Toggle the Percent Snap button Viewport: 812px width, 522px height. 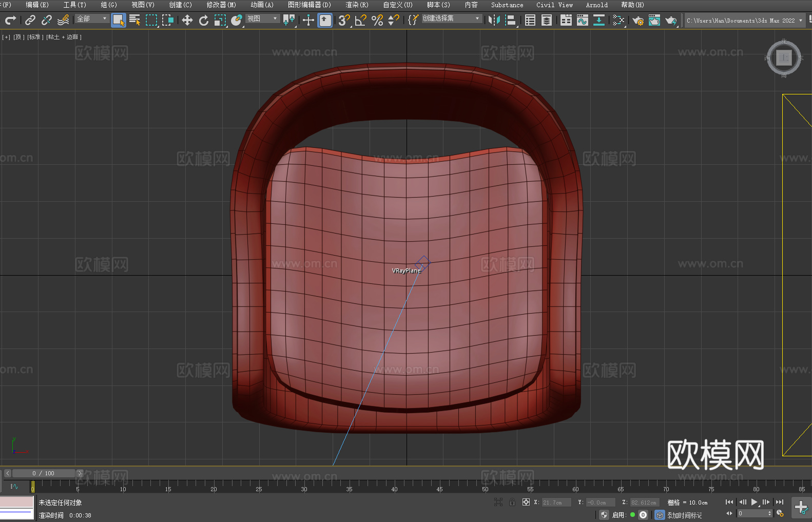tap(377, 20)
